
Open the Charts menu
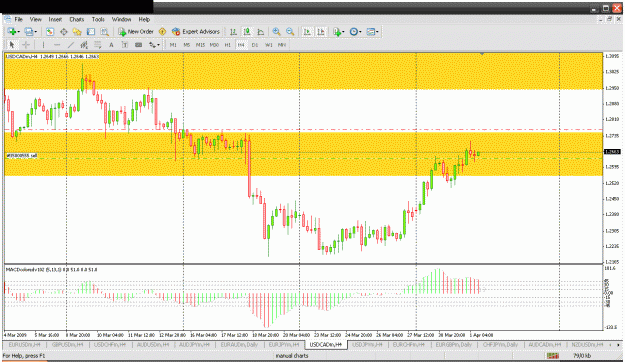[x=77, y=19]
